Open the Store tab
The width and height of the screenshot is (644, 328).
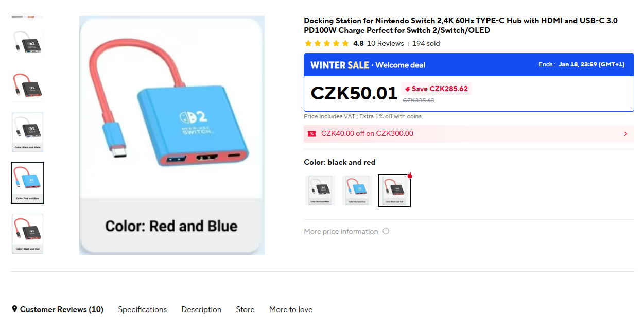pyautogui.click(x=245, y=309)
